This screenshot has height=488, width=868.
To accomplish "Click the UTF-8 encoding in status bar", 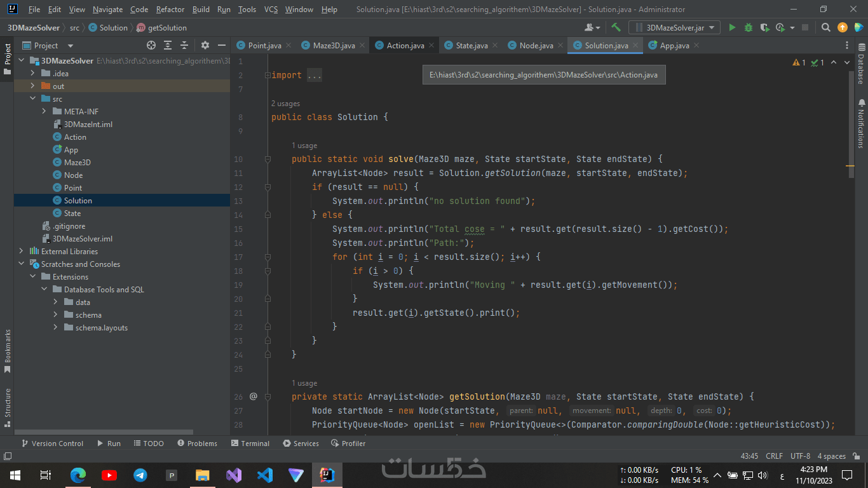I will (x=800, y=456).
